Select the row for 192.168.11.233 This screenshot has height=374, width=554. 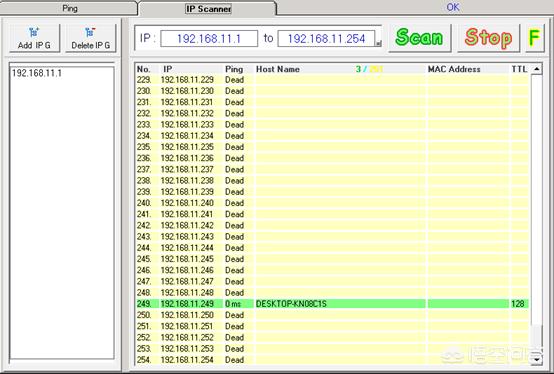[x=332, y=125]
